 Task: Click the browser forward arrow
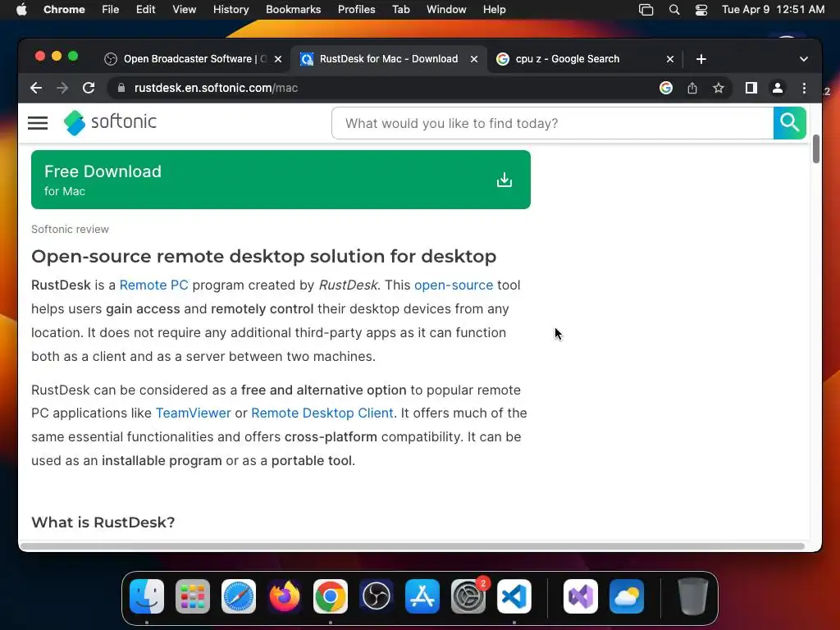pos(62,88)
